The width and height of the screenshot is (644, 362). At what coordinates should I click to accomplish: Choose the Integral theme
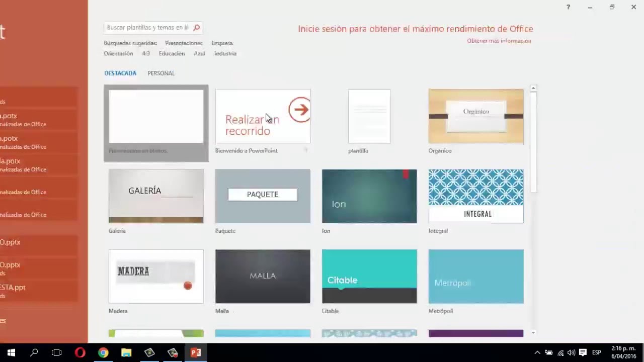476,196
